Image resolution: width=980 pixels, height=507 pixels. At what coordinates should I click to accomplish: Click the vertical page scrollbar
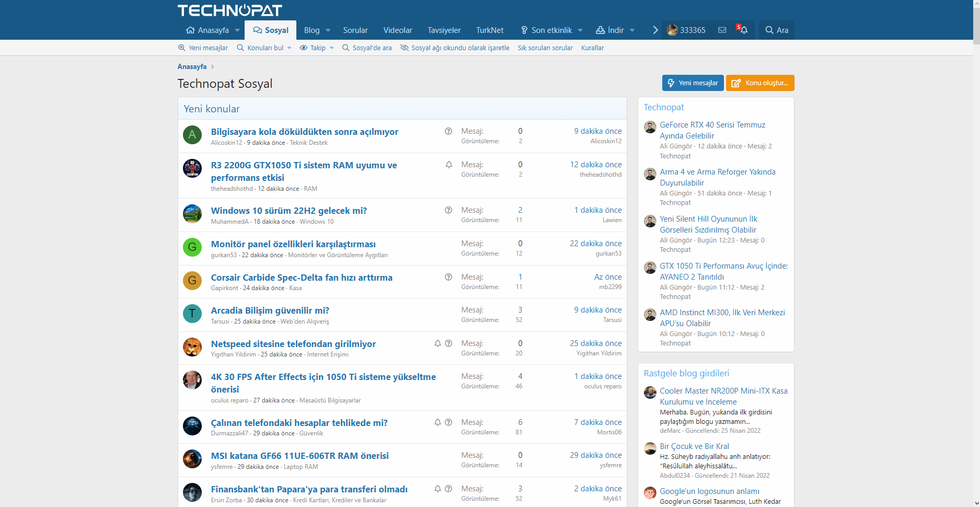click(x=976, y=26)
